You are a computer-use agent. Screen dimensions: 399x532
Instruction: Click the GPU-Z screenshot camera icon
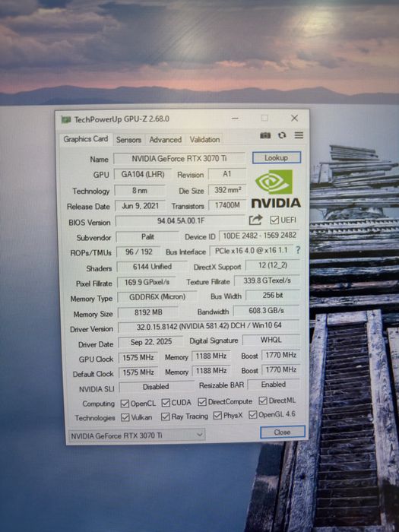pyautogui.click(x=265, y=135)
